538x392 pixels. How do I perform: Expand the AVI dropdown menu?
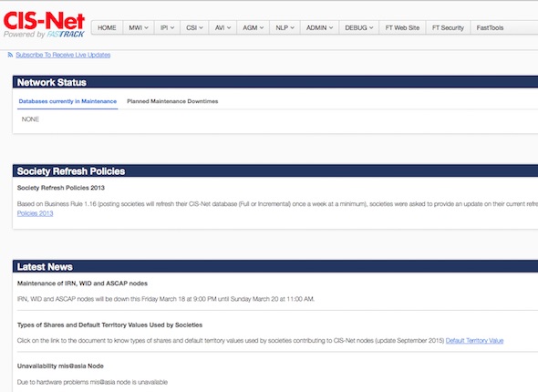222,27
